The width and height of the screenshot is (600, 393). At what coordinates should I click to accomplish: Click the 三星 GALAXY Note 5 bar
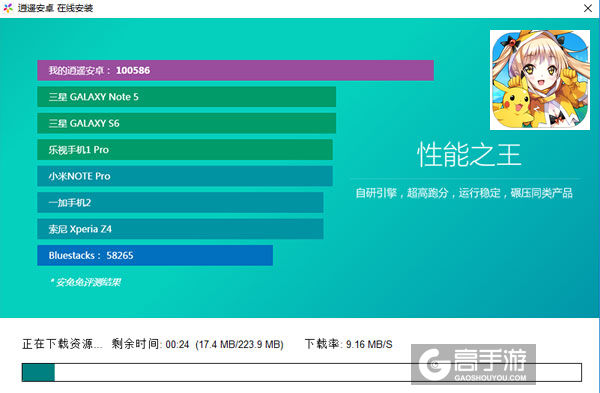tap(186, 97)
